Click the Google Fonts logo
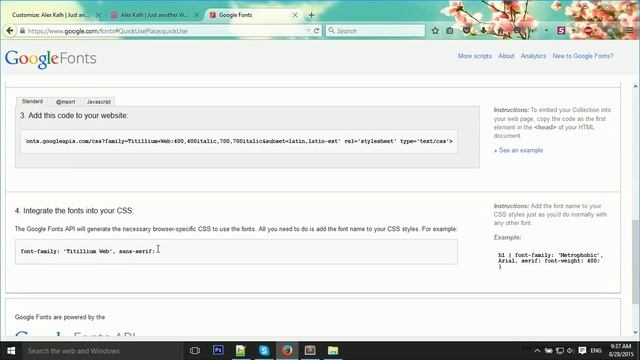The height and width of the screenshot is (360, 640). [x=51, y=58]
